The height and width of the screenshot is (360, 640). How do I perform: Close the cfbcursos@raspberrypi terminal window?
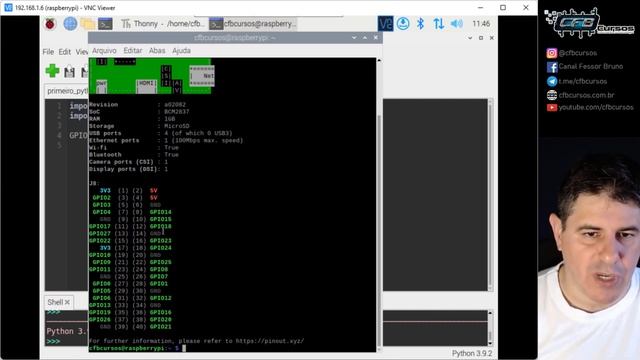(376, 38)
